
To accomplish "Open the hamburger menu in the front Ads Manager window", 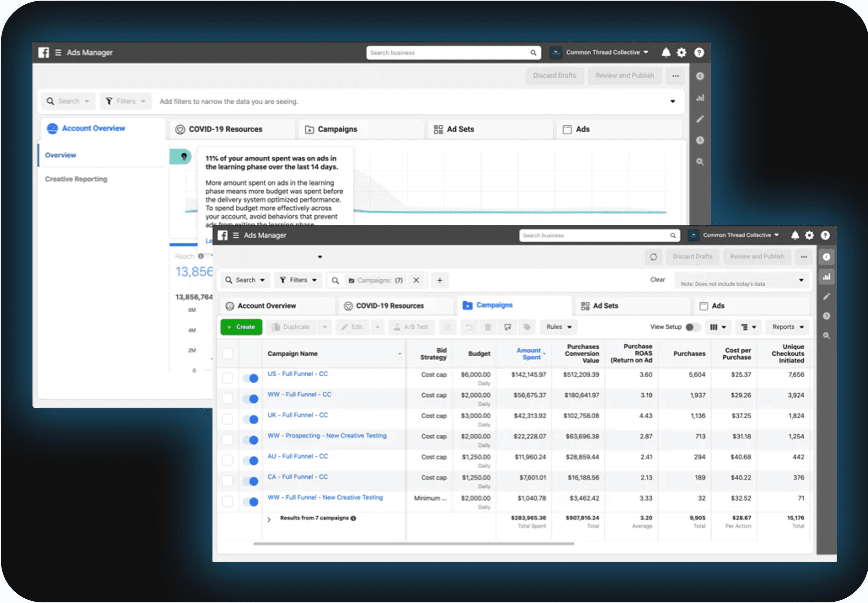I will click(236, 235).
